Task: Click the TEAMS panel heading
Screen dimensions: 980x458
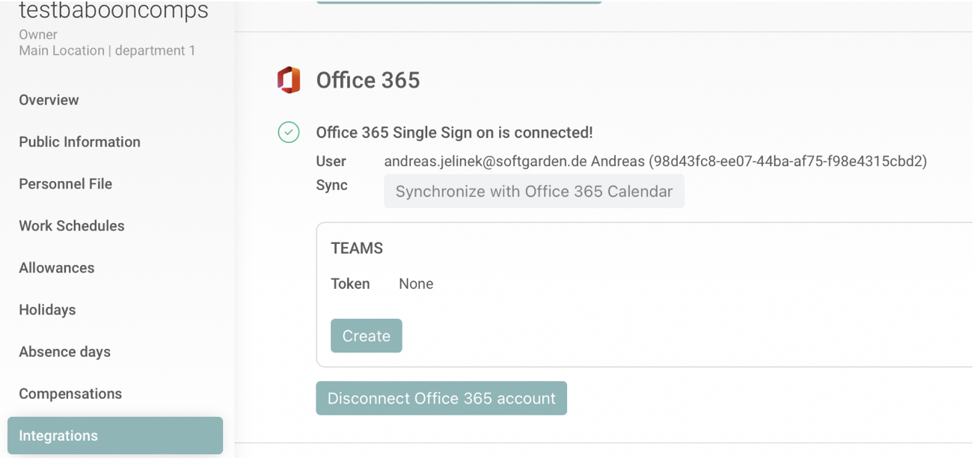Action: pyautogui.click(x=357, y=248)
